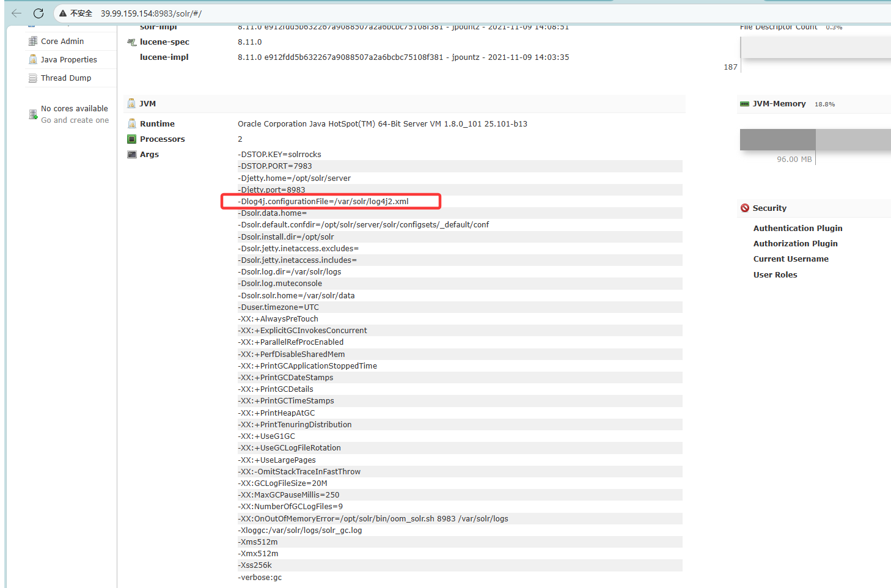Image resolution: width=891 pixels, height=588 pixels.
Task: Click the Thread Dump sidebar icon
Action: (x=33, y=78)
